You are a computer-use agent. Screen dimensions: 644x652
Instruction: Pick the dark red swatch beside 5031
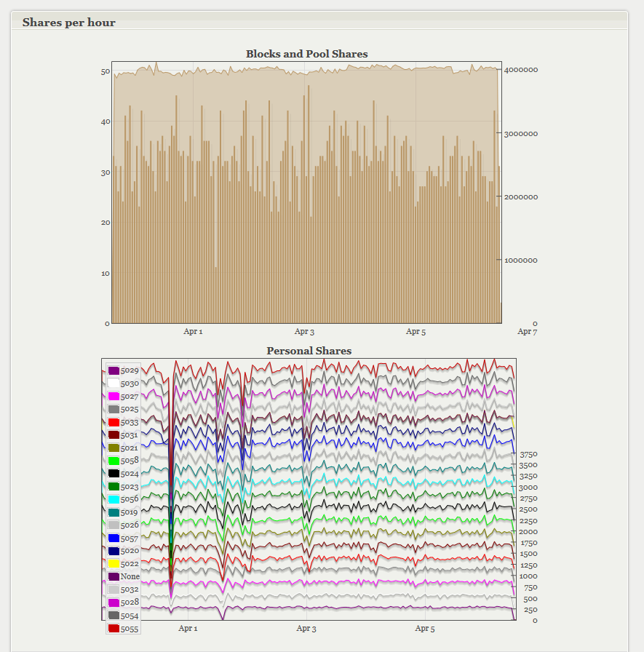tap(114, 435)
